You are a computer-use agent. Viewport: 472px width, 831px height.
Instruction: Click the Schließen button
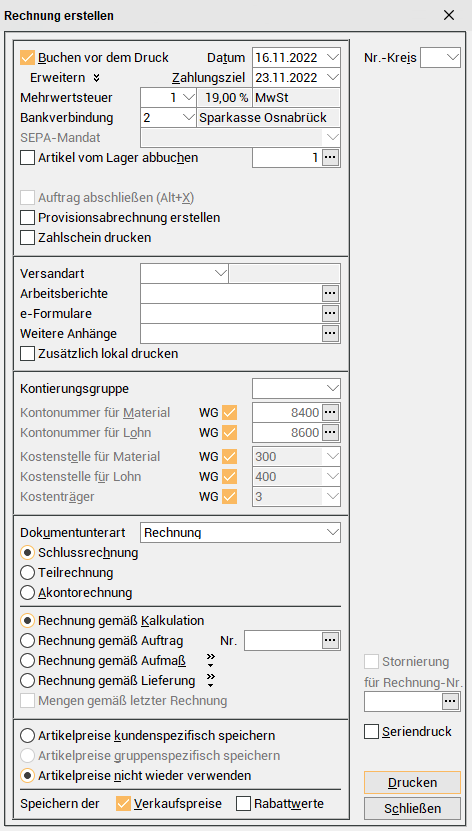click(x=413, y=808)
